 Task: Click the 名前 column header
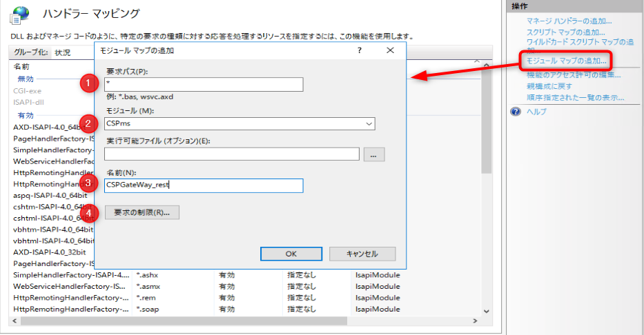pyautogui.click(x=22, y=66)
